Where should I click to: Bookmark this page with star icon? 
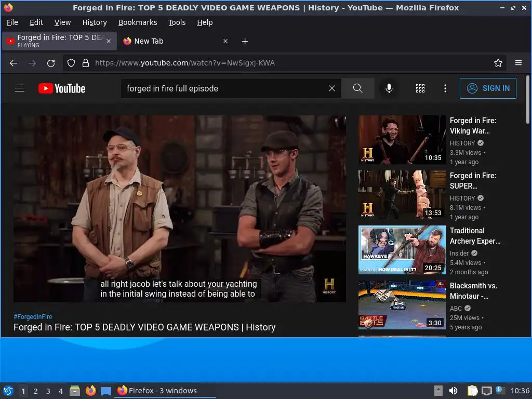(498, 63)
